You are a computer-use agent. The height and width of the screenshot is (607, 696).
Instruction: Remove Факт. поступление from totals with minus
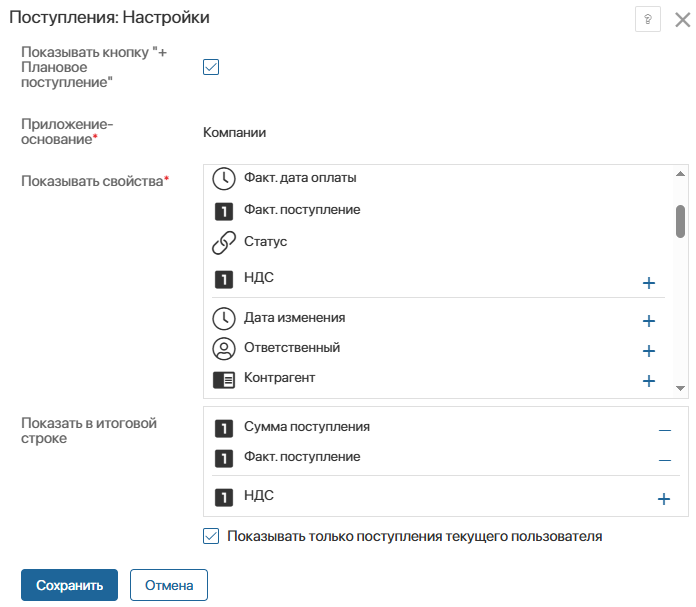coord(664,460)
